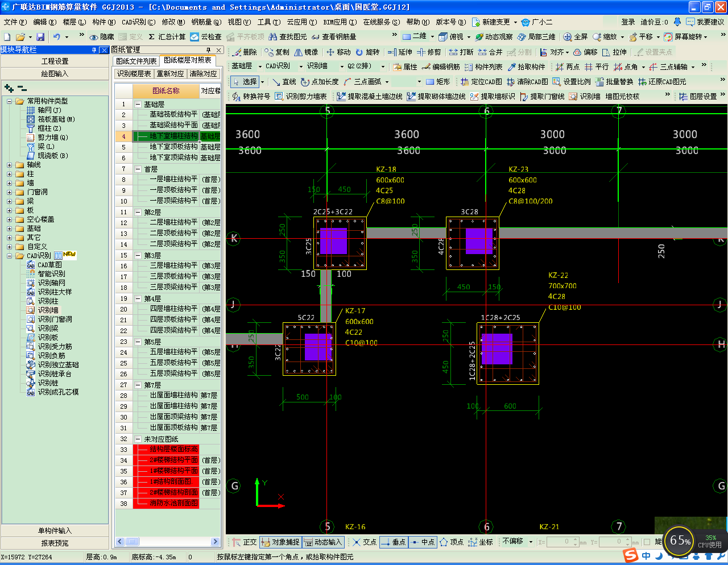Select the 打断 break tool
The height and width of the screenshot is (565, 728).
click(461, 52)
